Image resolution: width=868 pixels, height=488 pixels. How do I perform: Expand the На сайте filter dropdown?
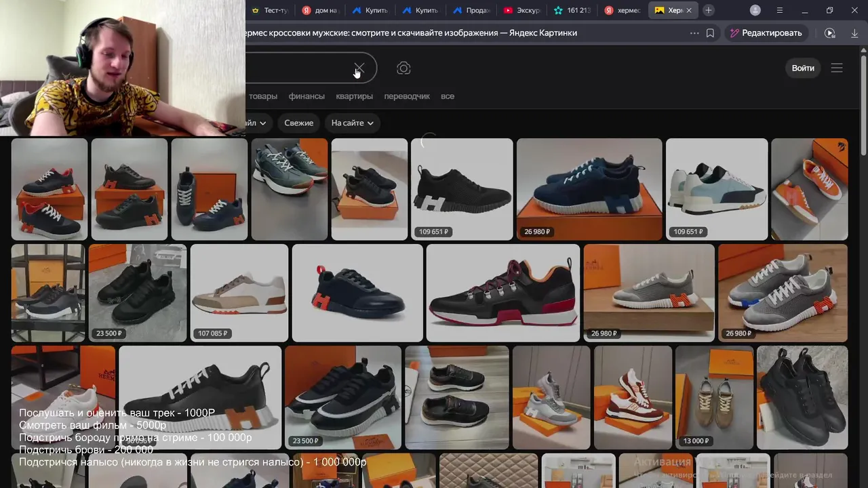click(352, 123)
